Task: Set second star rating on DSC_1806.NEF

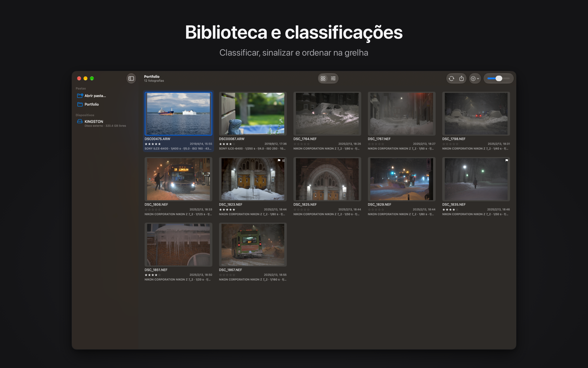Action: pos(149,210)
